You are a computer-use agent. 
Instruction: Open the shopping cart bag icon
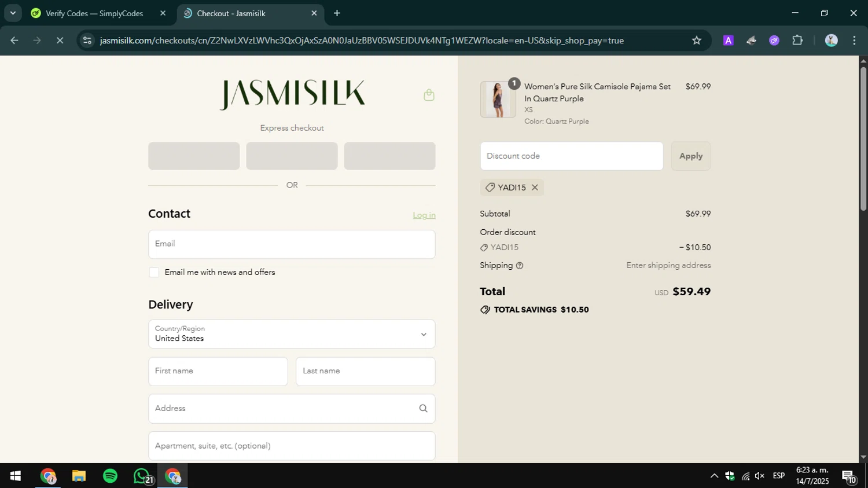click(x=429, y=95)
